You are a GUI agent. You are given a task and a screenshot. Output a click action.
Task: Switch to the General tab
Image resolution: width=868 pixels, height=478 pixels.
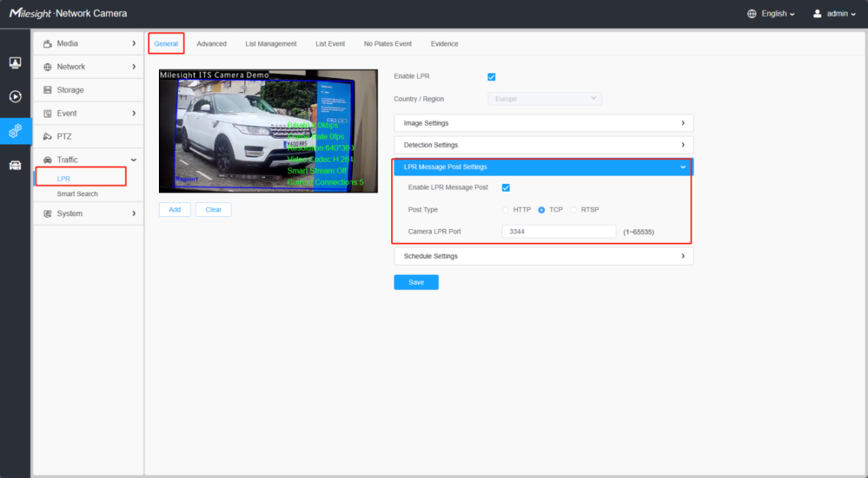166,44
